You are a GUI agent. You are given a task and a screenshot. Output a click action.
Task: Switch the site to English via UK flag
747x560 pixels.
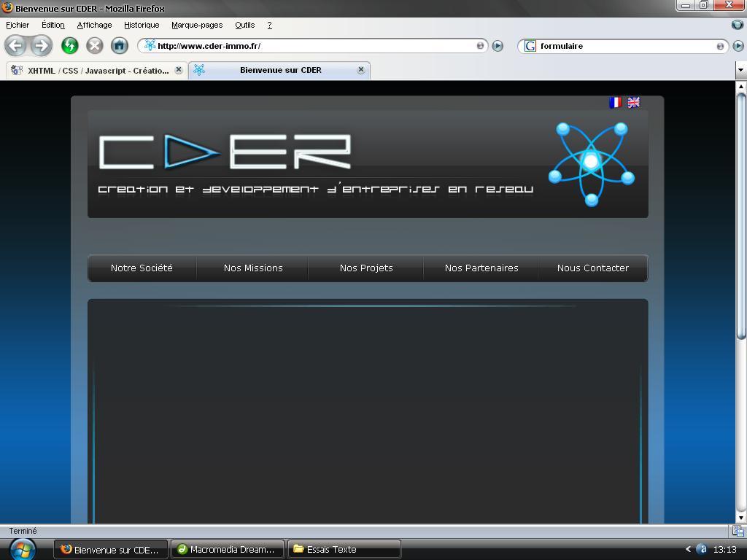click(x=634, y=102)
